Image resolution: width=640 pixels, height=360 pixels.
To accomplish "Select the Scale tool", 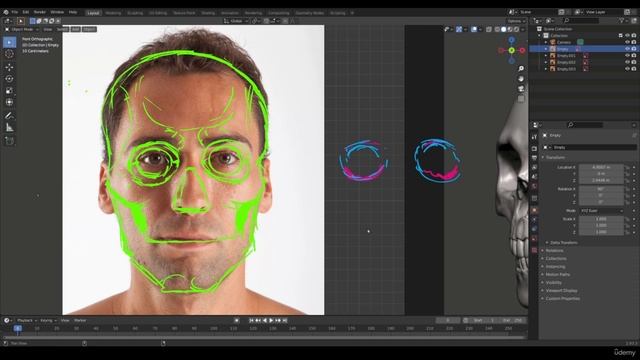I will [9, 91].
